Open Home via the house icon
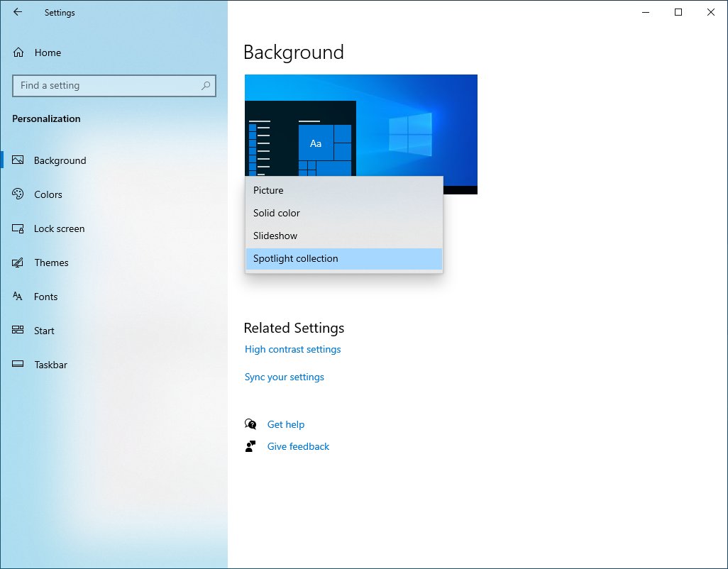 18,53
